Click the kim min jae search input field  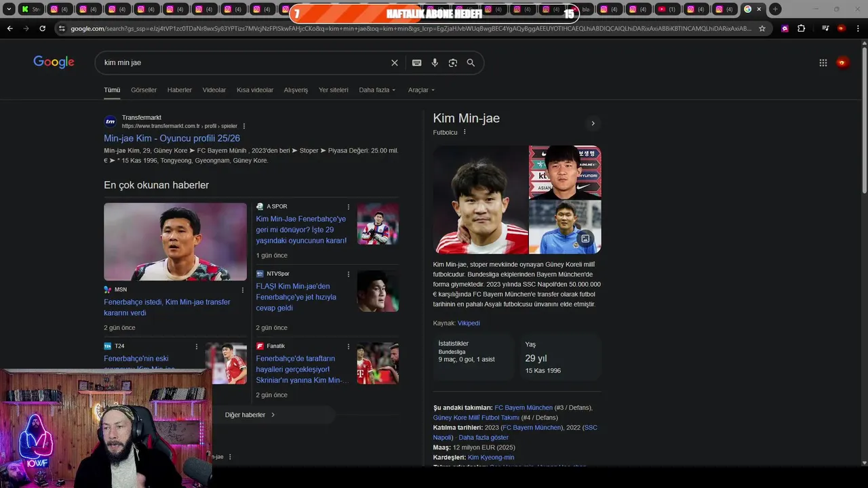tap(244, 62)
